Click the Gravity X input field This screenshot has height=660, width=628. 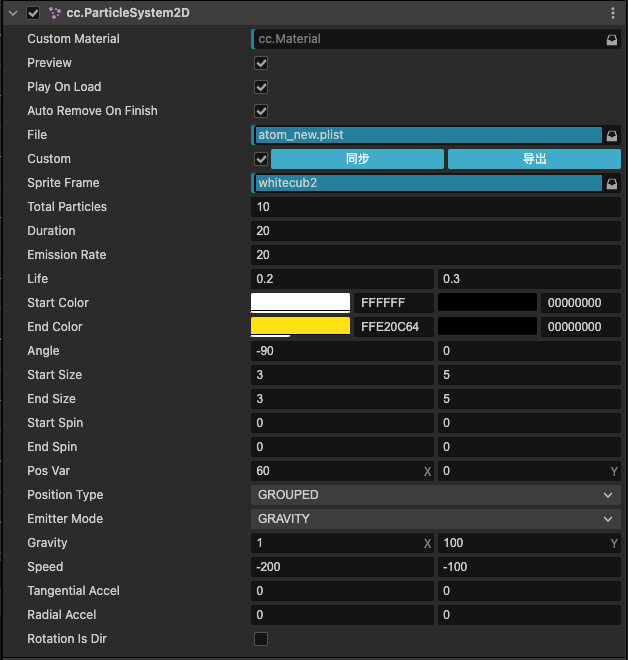[x=335, y=543]
